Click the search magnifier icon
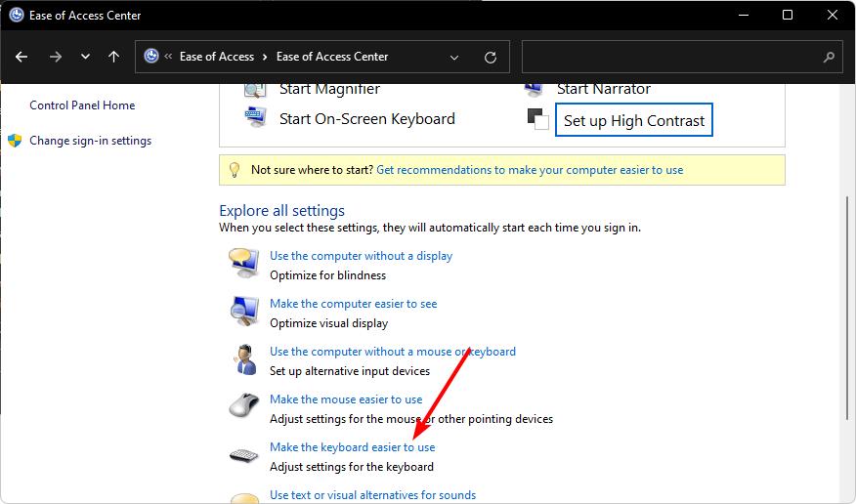Image resolution: width=856 pixels, height=504 pixels. point(829,57)
